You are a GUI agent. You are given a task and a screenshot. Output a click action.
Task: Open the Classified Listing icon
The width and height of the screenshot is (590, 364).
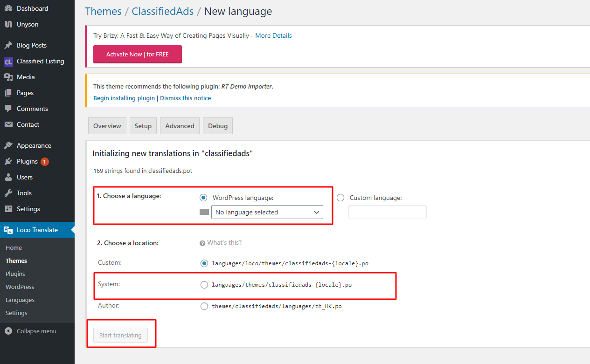(8, 61)
